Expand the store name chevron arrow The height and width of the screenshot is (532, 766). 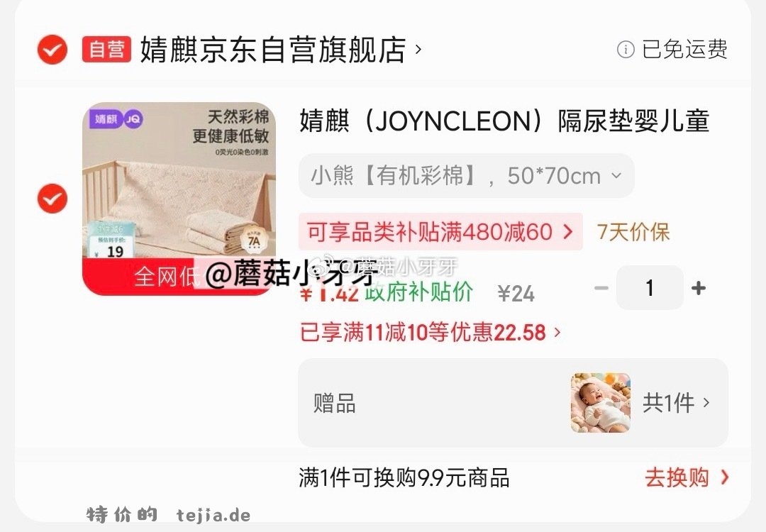click(418, 50)
